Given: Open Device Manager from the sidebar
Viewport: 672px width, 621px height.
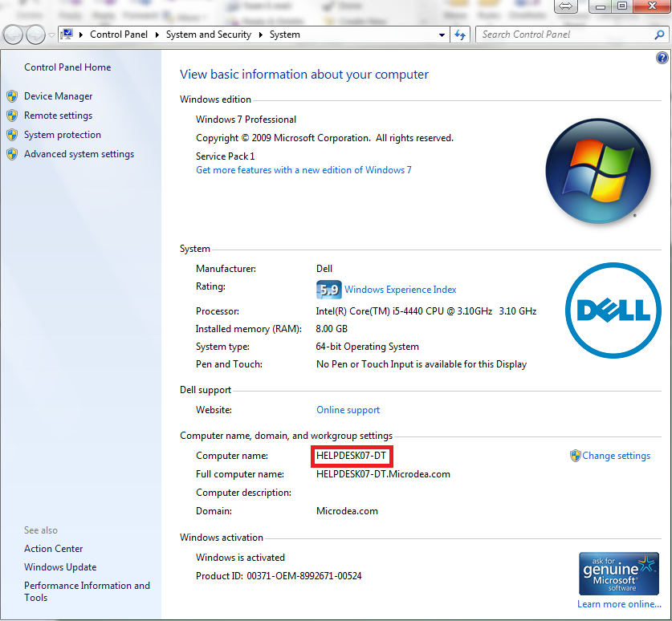Looking at the screenshot, I should pos(59,96).
